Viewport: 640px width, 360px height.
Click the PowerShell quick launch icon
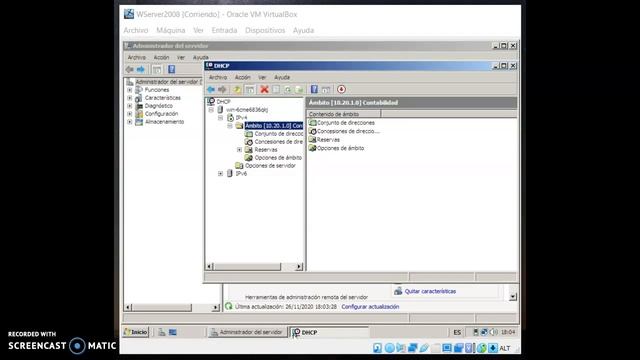click(x=173, y=332)
